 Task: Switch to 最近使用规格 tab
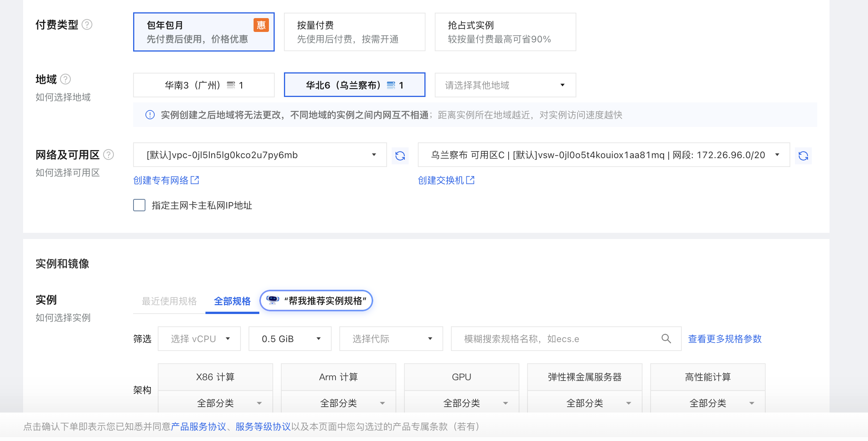coord(169,301)
